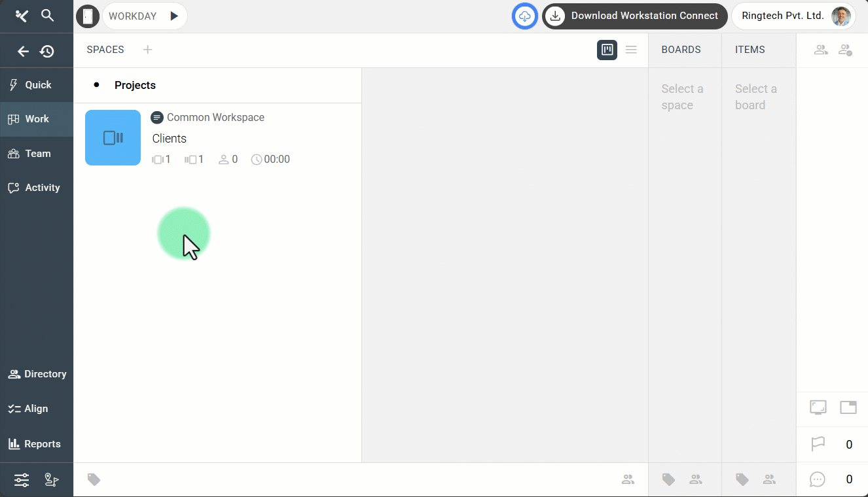
Task: Click the blue cloud sync icon
Action: [x=524, y=16]
